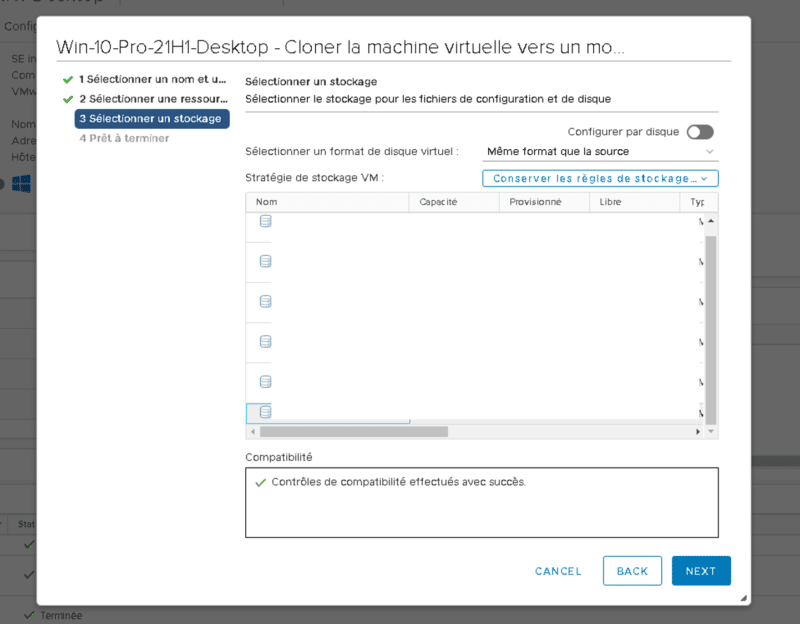Viewport: 800px width, 624px height.
Task: Enable the Configurer par disque toggle
Action: (x=700, y=132)
